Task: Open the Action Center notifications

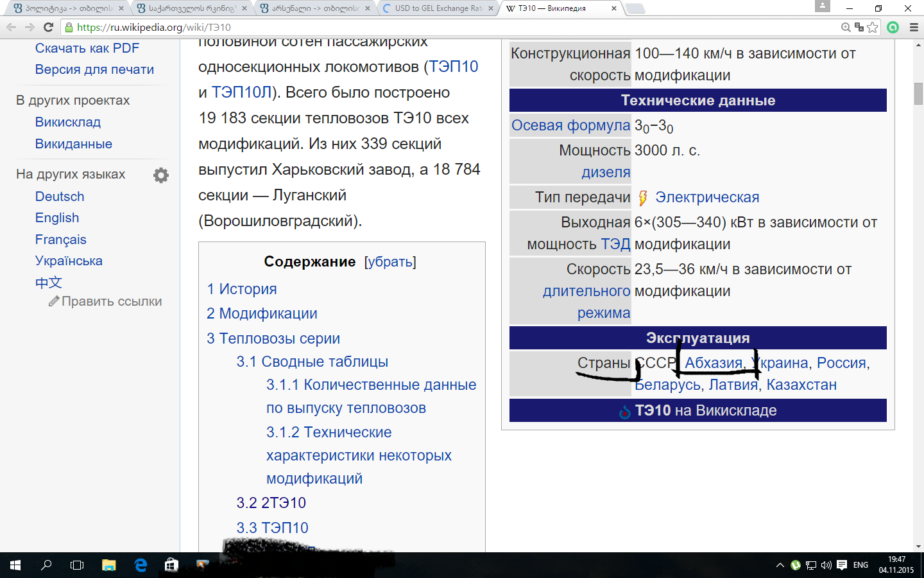Action: (842, 565)
